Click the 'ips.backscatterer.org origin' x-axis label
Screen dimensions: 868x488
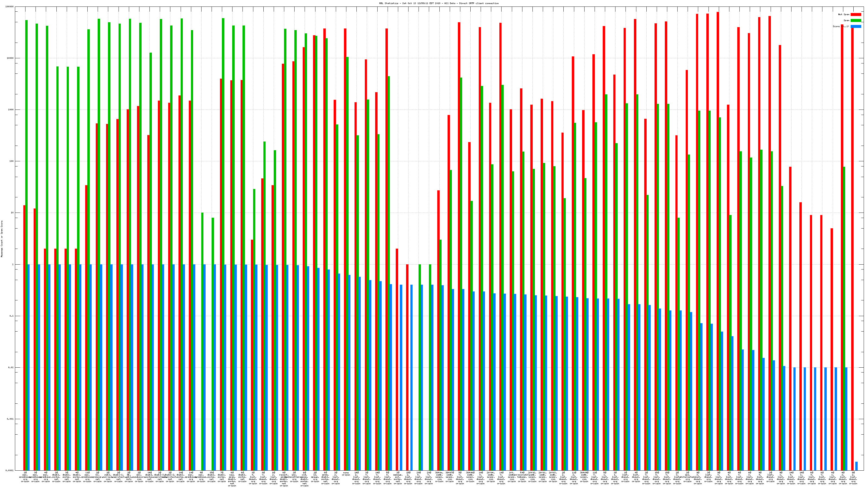(x=294, y=477)
